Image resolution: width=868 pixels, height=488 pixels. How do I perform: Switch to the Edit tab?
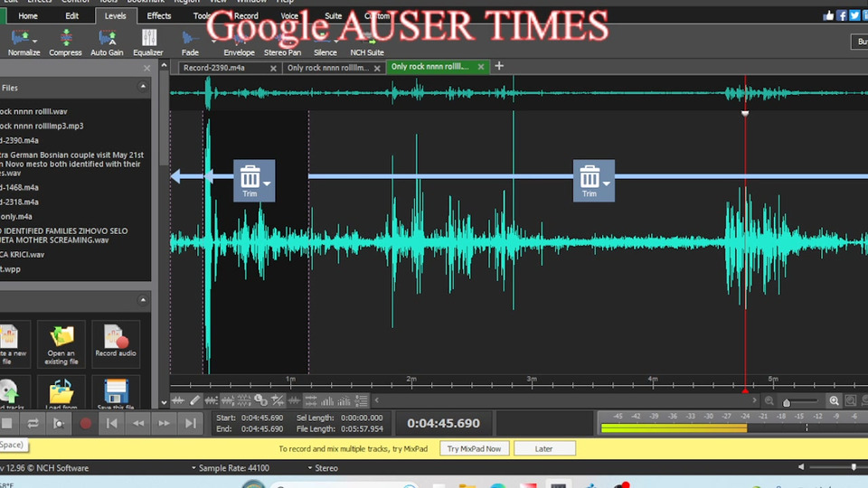tap(72, 16)
